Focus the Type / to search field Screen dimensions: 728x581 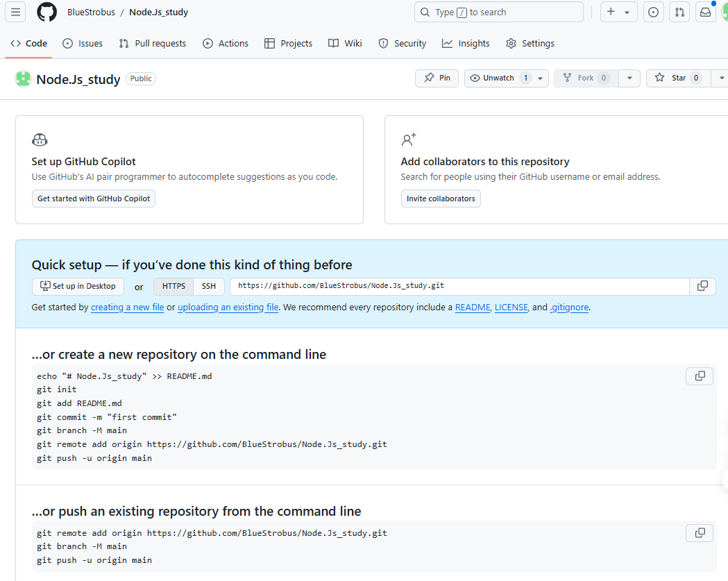[x=499, y=12]
